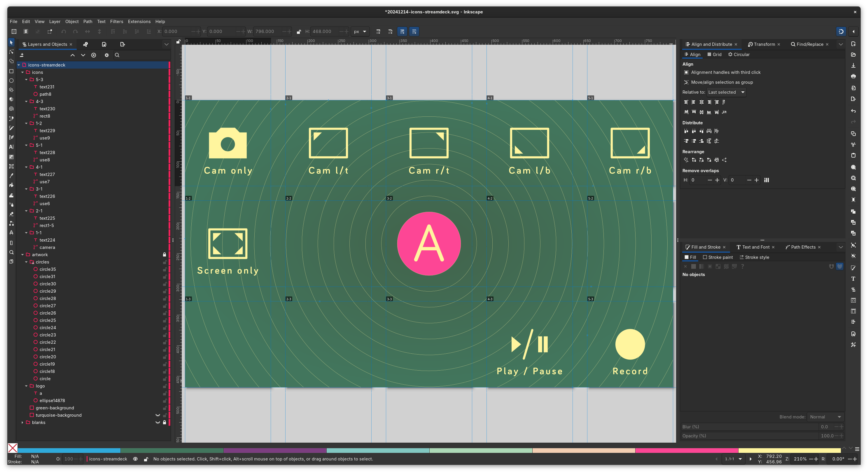Select the Text tool

pos(11,147)
